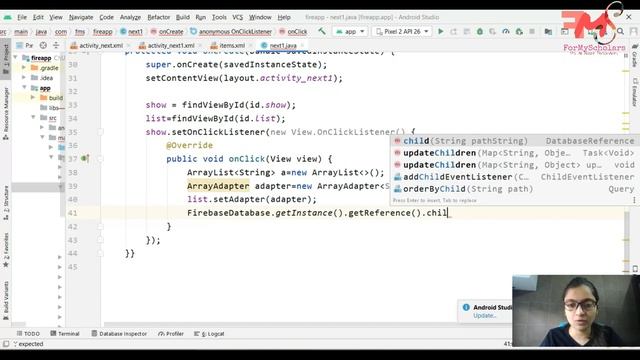640x360 pixels.
Task: Collapse the fireapp root tree node
Action: pos(16,58)
